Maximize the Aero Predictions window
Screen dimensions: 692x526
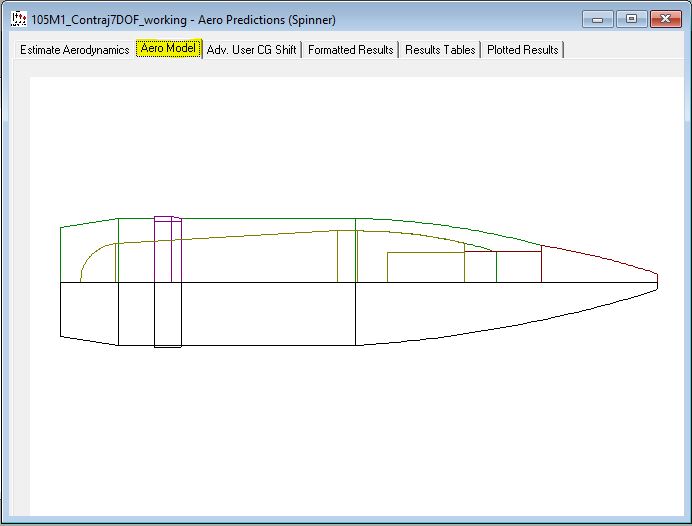point(630,18)
